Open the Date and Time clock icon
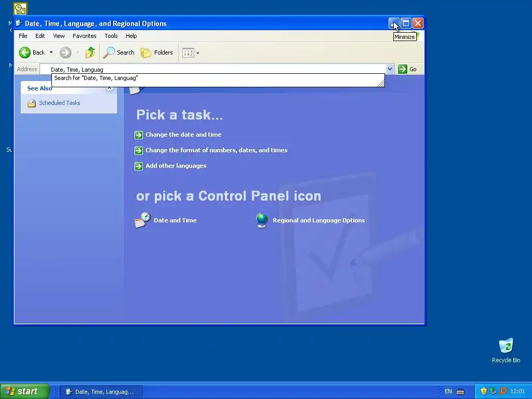532x399 pixels. tap(142, 220)
